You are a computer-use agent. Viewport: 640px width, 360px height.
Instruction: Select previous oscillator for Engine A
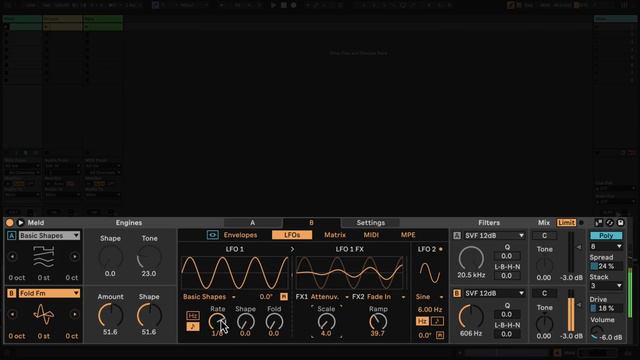pos(13,257)
